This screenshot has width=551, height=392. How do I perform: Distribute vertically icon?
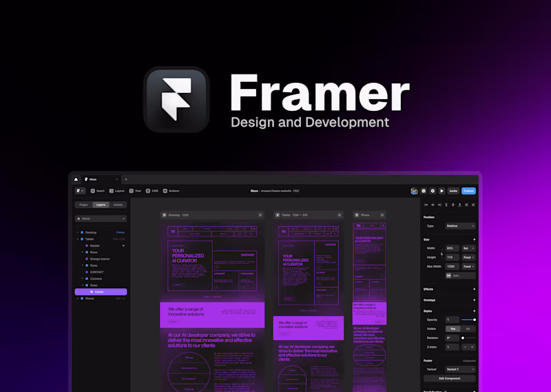pyautogui.click(x=473, y=205)
